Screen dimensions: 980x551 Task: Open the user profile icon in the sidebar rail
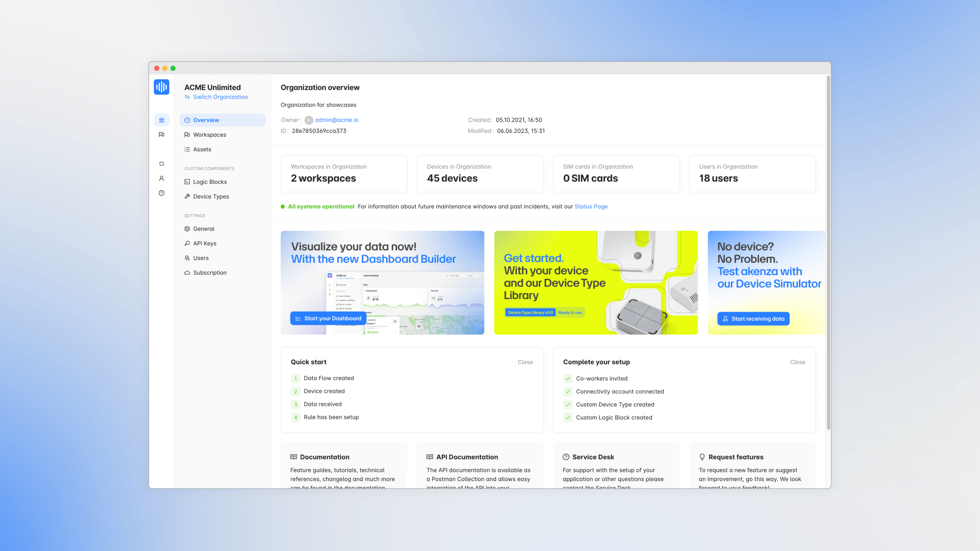click(x=161, y=178)
